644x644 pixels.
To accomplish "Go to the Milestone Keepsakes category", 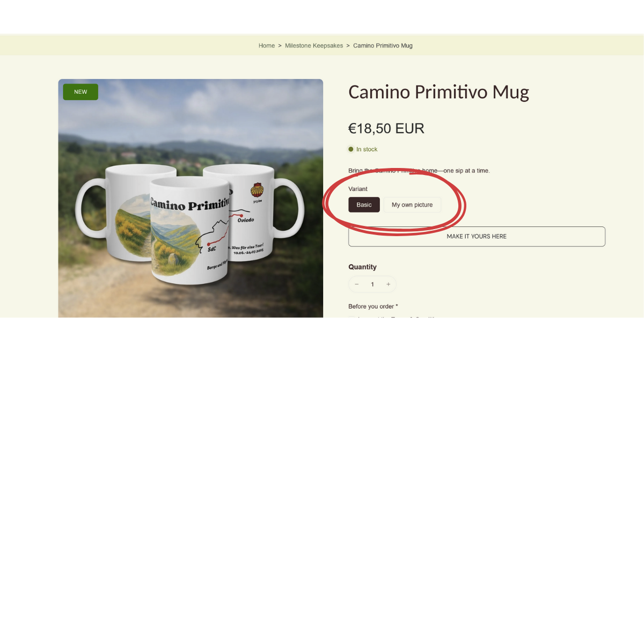I will coord(314,46).
